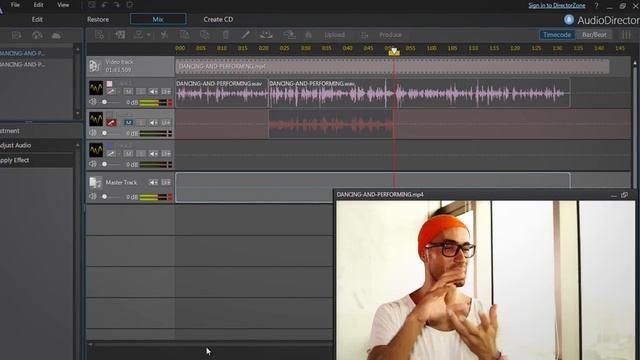Open the Create CD tab
This screenshot has width=640, height=360.
[x=218, y=20]
